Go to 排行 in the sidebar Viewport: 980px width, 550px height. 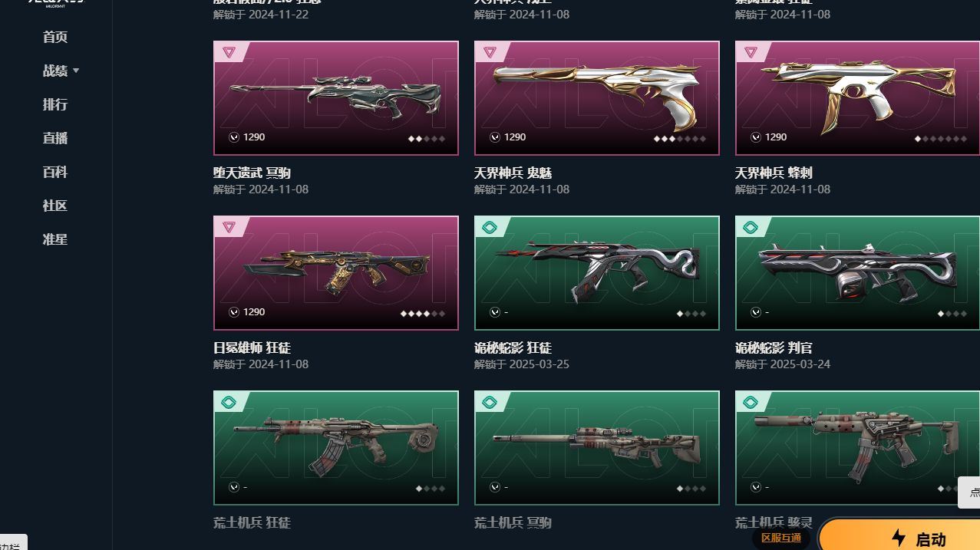click(x=55, y=104)
